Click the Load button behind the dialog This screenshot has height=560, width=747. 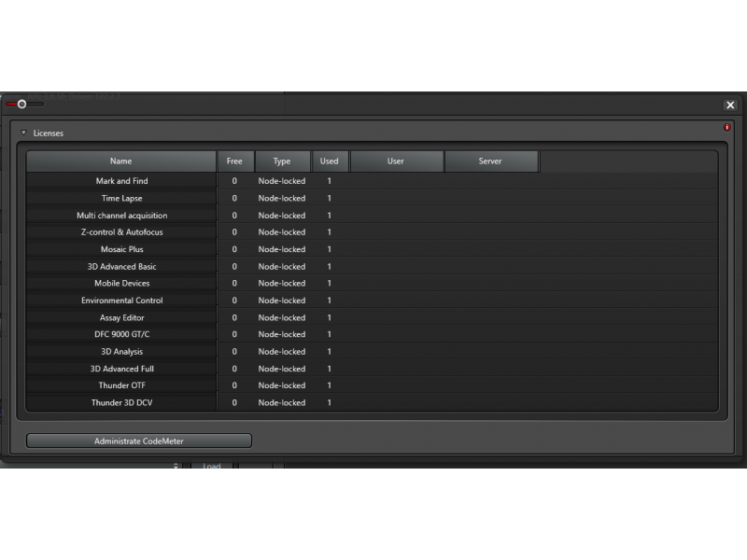click(x=212, y=465)
